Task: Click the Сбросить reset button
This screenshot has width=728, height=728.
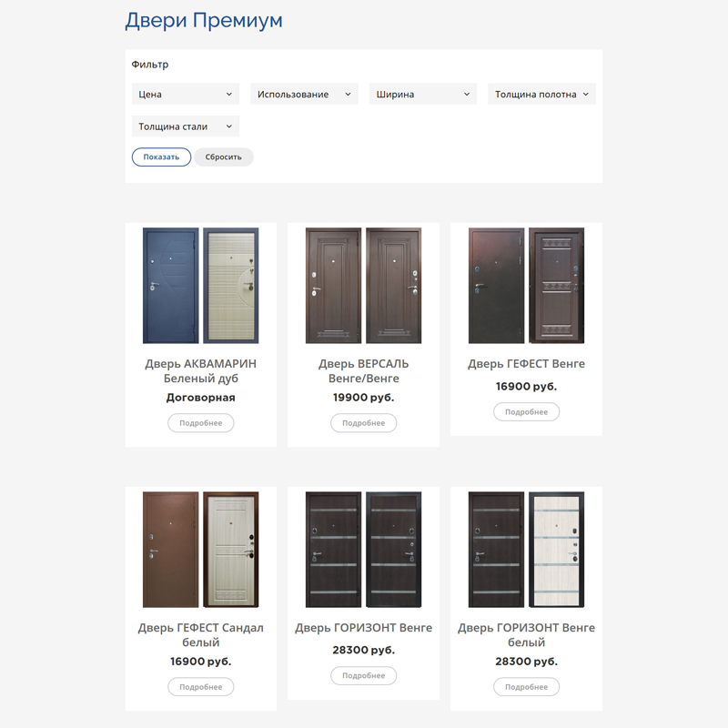Action: tap(223, 157)
